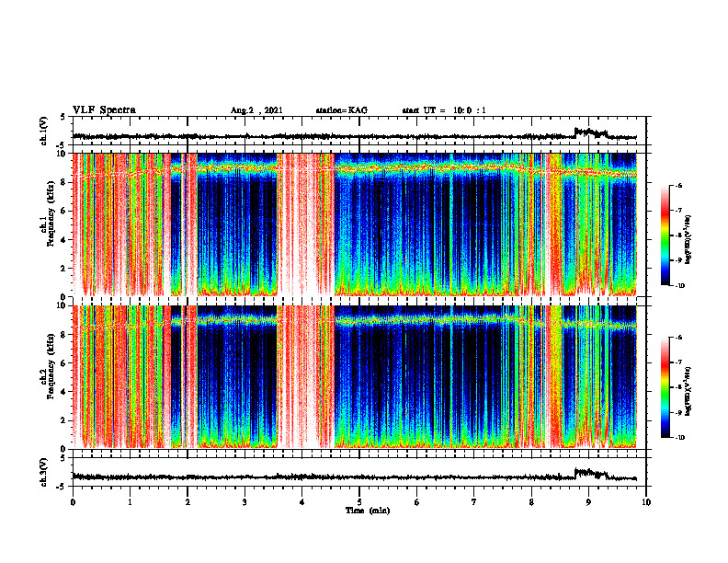
Task: Click the time-axis tick label '7'
Action: [x=474, y=502]
